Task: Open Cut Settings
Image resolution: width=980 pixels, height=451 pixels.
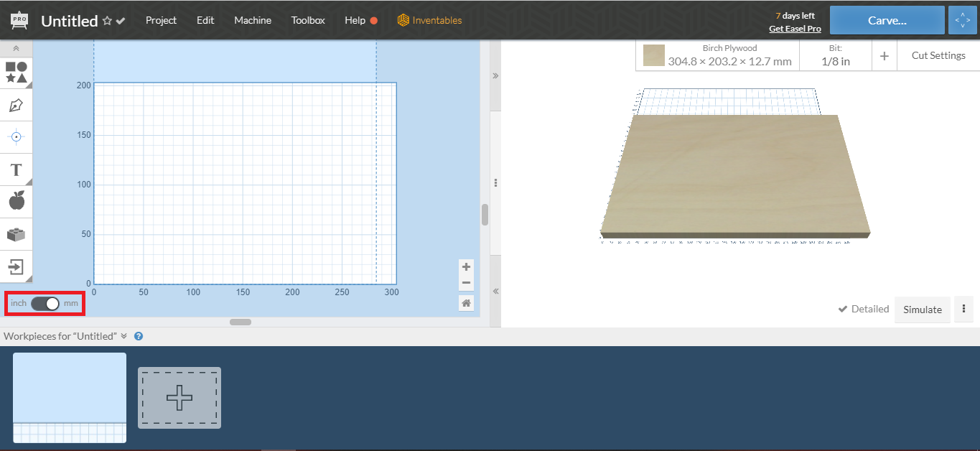Action: [x=938, y=55]
